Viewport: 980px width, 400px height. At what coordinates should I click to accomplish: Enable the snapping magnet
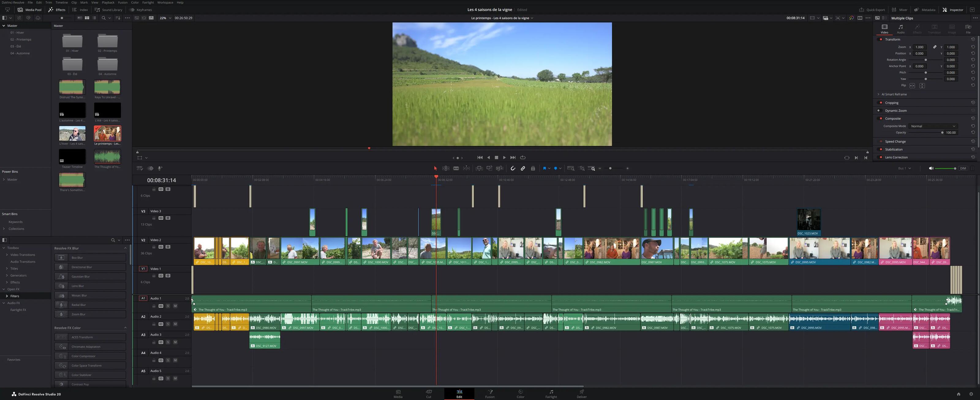[513, 168]
